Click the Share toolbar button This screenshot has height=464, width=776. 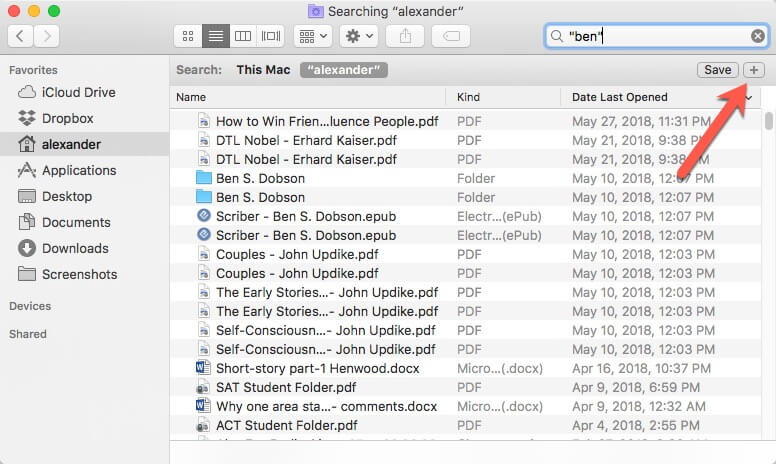point(405,36)
